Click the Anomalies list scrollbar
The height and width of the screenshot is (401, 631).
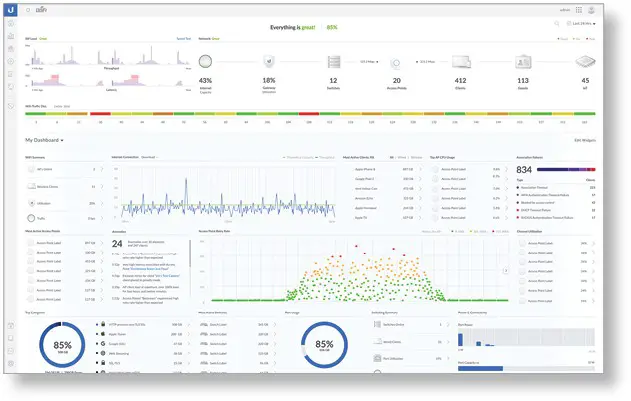pyautogui.click(x=190, y=253)
